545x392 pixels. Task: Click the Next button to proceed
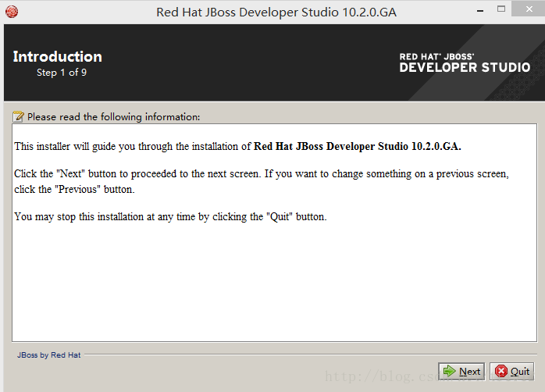point(461,372)
